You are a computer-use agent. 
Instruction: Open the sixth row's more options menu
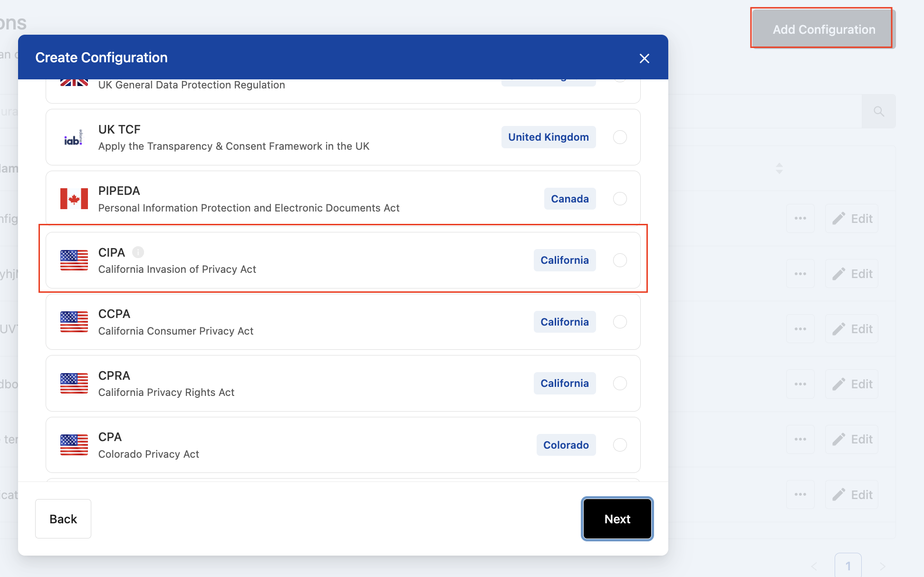(x=800, y=495)
